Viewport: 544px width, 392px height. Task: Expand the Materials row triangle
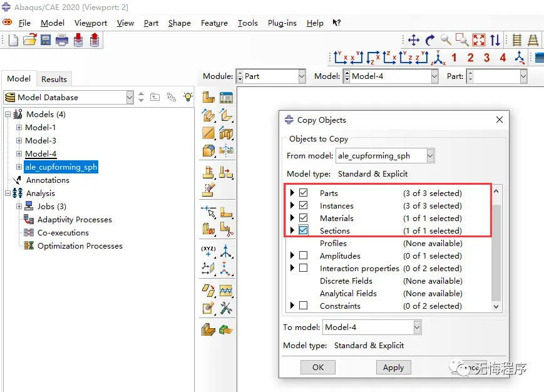tap(292, 217)
